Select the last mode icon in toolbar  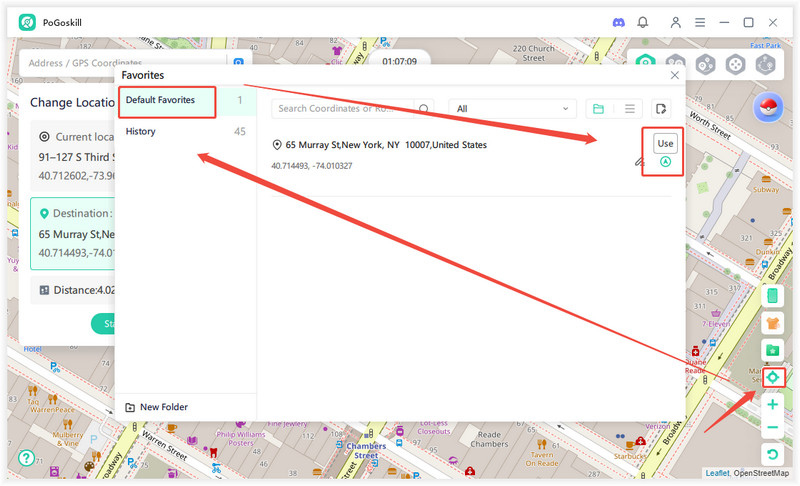pyautogui.click(x=766, y=65)
